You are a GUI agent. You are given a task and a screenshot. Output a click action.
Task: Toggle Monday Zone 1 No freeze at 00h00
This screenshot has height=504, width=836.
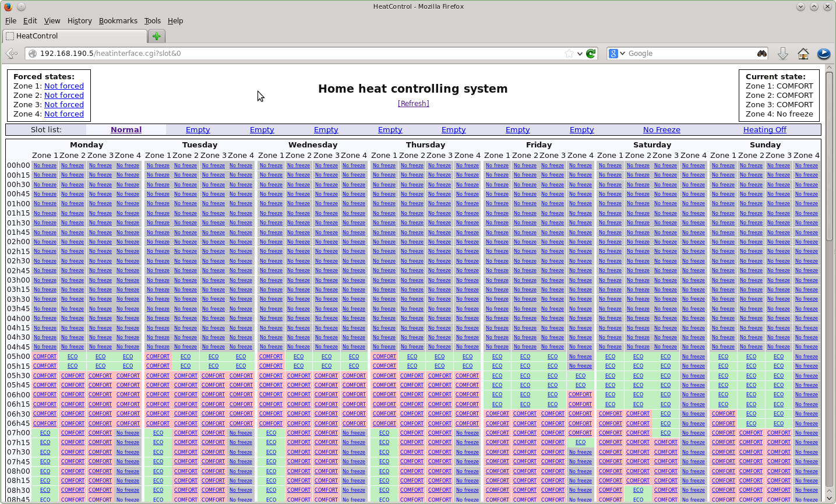click(x=45, y=165)
